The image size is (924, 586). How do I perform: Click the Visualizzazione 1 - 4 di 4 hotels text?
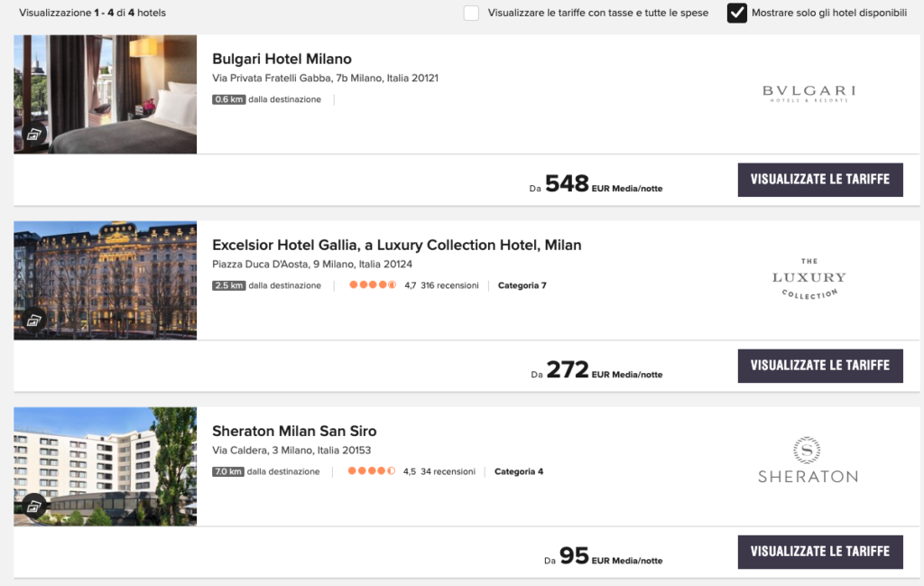click(93, 13)
